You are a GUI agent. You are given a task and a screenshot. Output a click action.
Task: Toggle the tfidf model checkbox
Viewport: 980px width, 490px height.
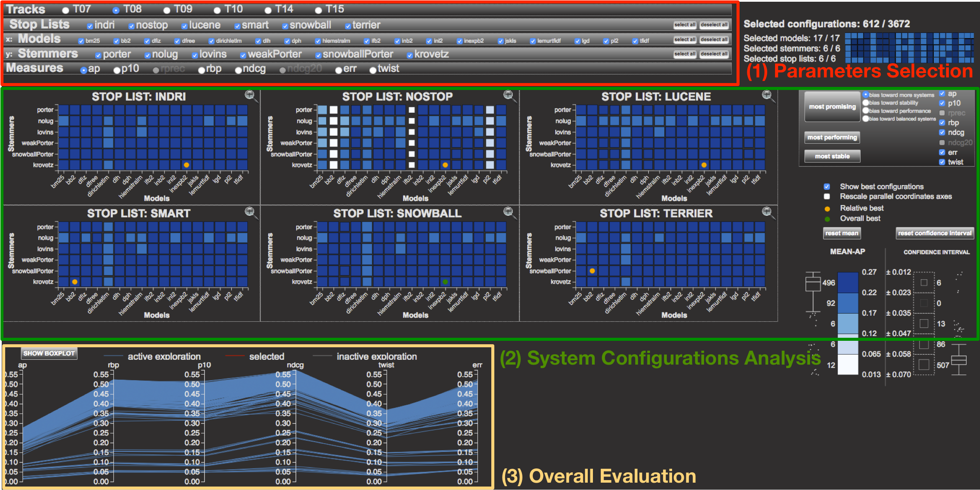pyautogui.click(x=635, y=41)
